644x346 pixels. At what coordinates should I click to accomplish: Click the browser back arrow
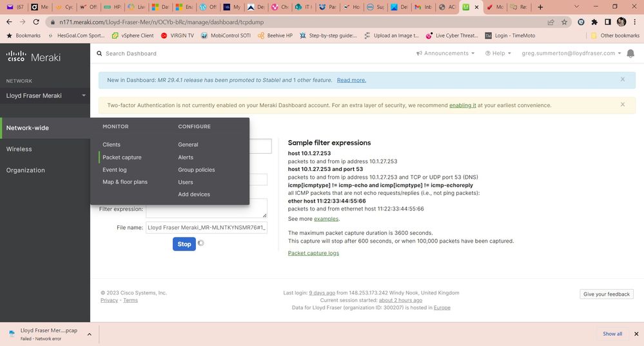coord(10,22)
